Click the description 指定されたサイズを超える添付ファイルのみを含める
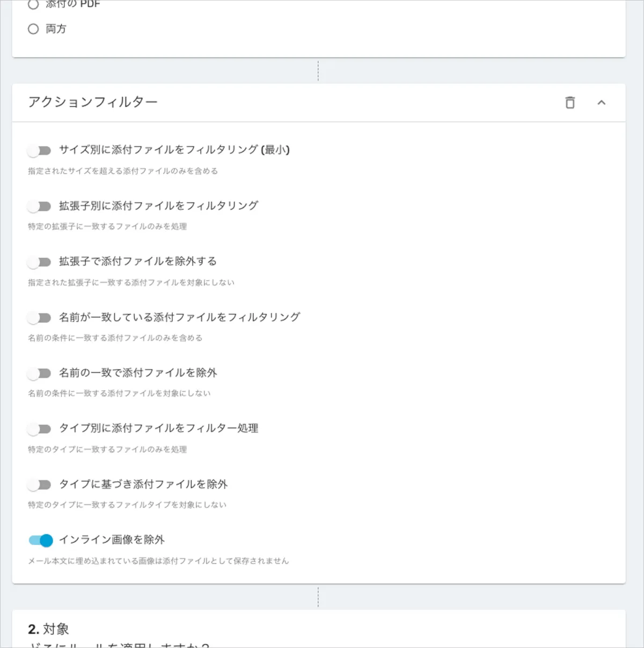 click(x=123, y=171)
